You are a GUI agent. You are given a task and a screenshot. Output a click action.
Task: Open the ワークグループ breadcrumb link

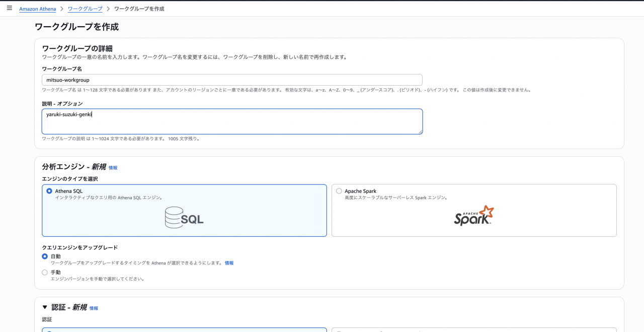coord(85,9)
